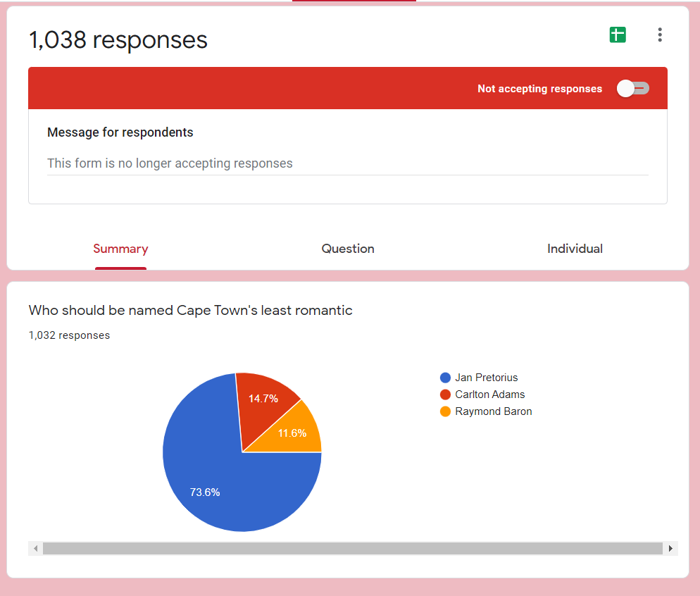Open responses in Google Sheets icon

[x=618, y=35]
